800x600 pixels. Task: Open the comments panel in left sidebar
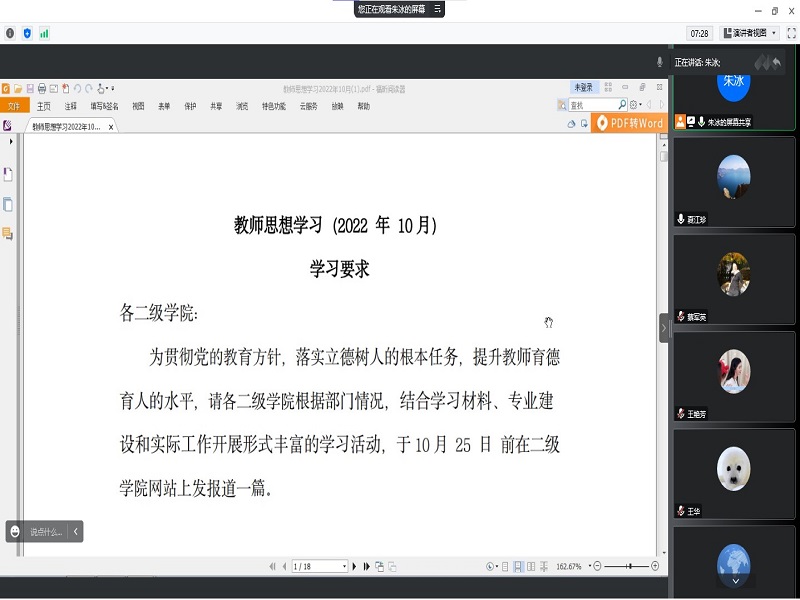8,233
